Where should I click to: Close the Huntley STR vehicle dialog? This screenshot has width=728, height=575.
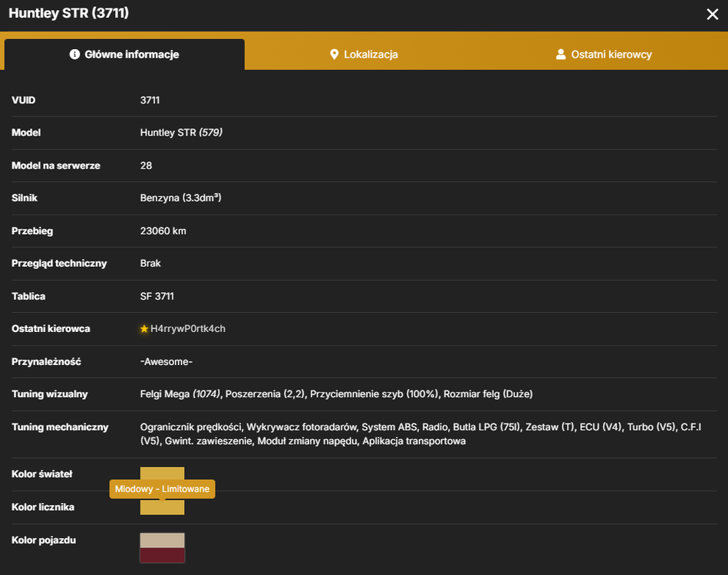tap(712, 15)
